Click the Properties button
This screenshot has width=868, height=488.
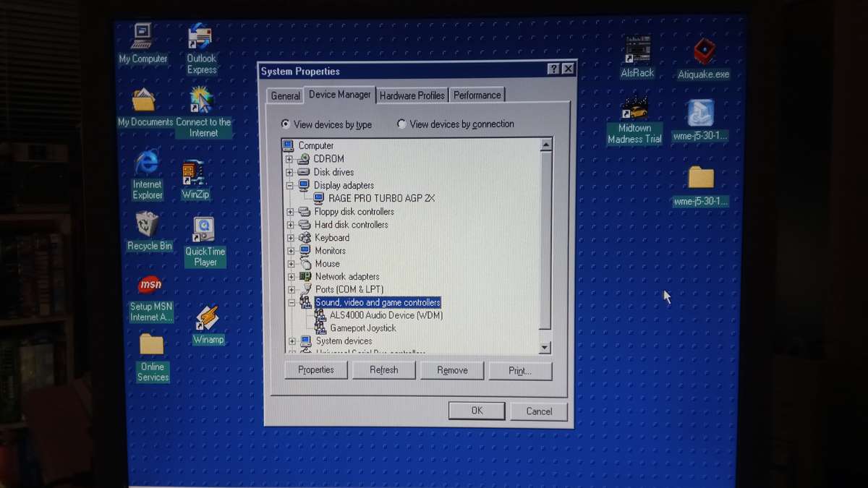point(315,369)
